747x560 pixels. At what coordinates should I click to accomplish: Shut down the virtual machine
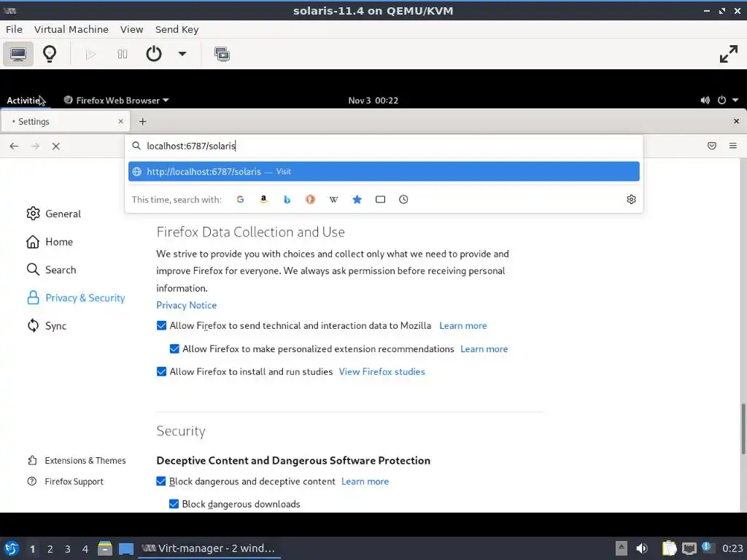(153, 54)
